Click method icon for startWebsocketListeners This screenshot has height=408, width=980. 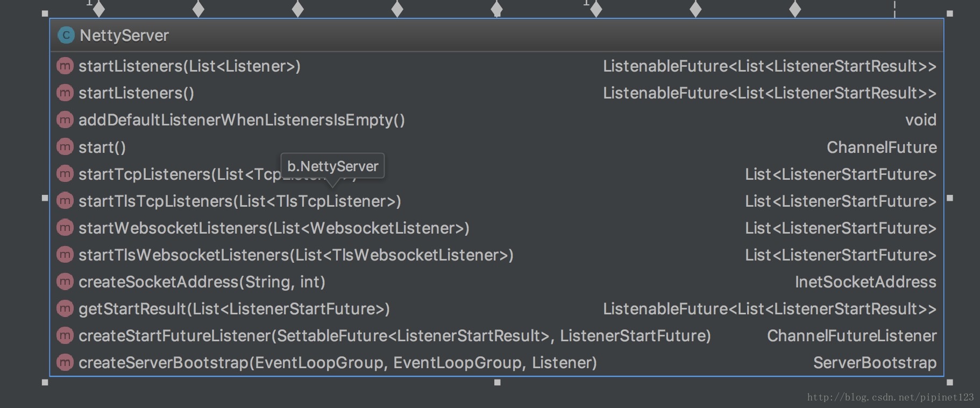[65, 228]
